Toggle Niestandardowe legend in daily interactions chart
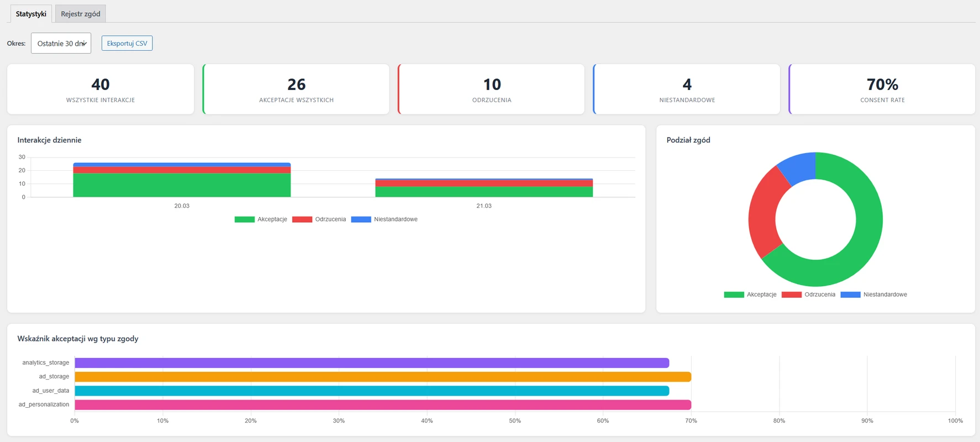The width and height of the screenshot is (980, 442). (384, 219)
